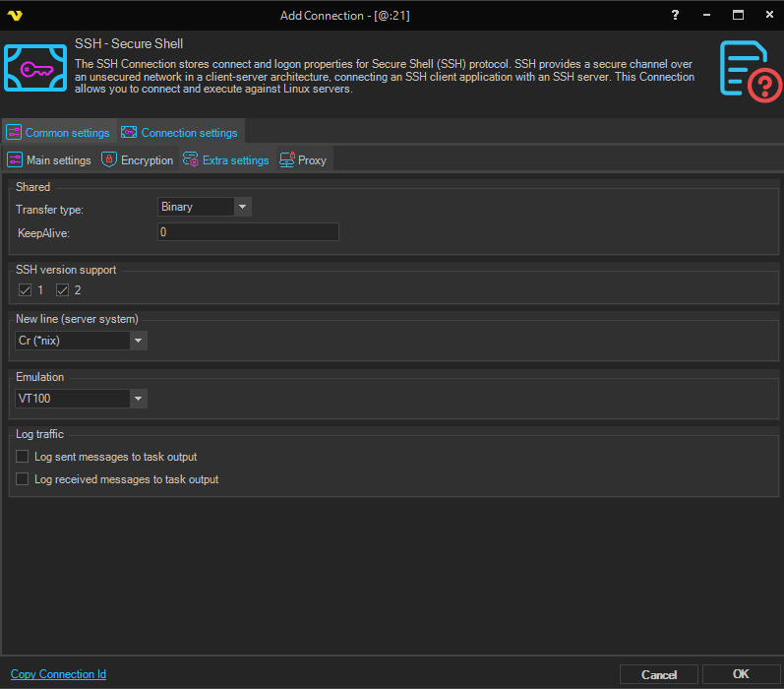
Task: Click the Proxy network icon
Action: (287, 159)
